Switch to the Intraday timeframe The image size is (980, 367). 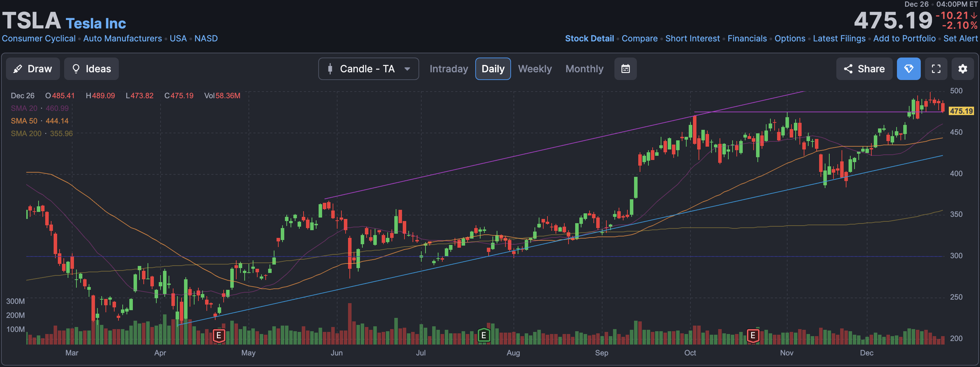click(x=449, y=69)
